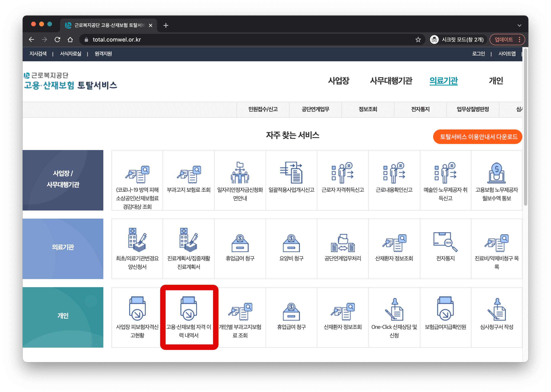
Task: Select 개인 top navigation menu
Action: [496, 81]
